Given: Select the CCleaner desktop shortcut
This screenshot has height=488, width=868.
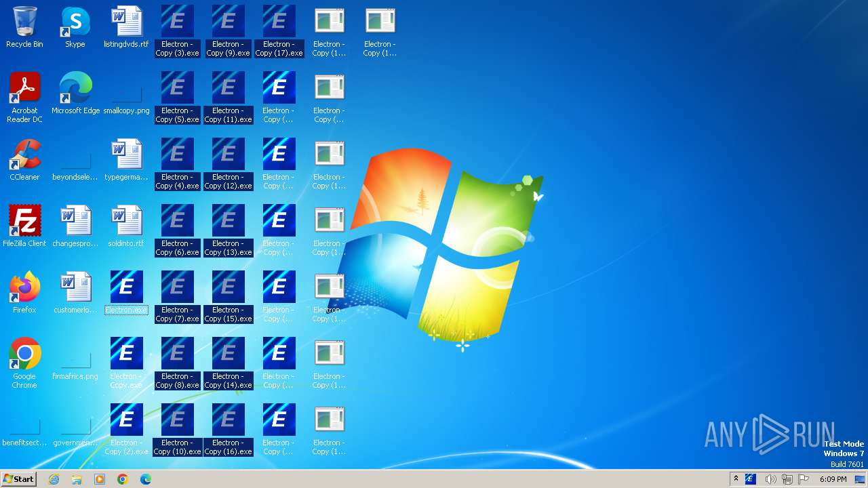Looking at the screenshot, I should coord(24,160).
